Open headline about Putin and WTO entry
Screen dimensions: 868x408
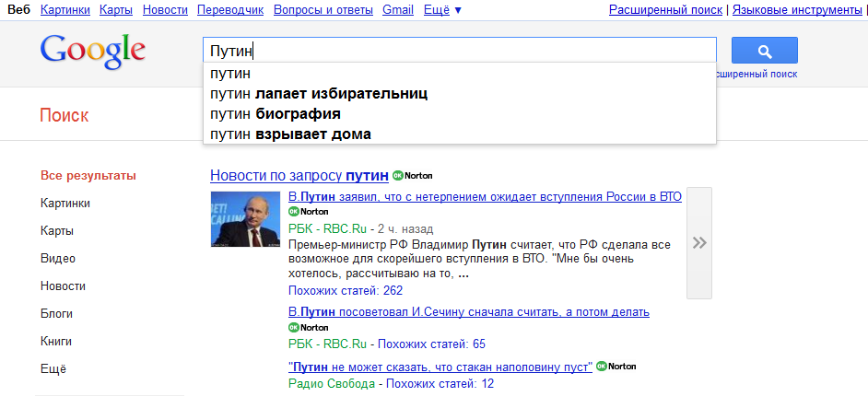[x=485, y=197]
